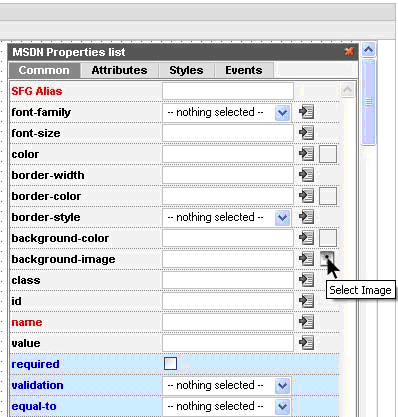Switch to the Attributes tab
The height and width of the screenshot is (417, 398).
[119, 70]
